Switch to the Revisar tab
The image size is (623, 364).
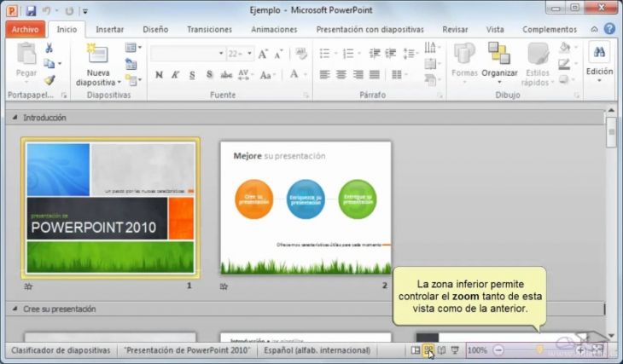point(455,29)
